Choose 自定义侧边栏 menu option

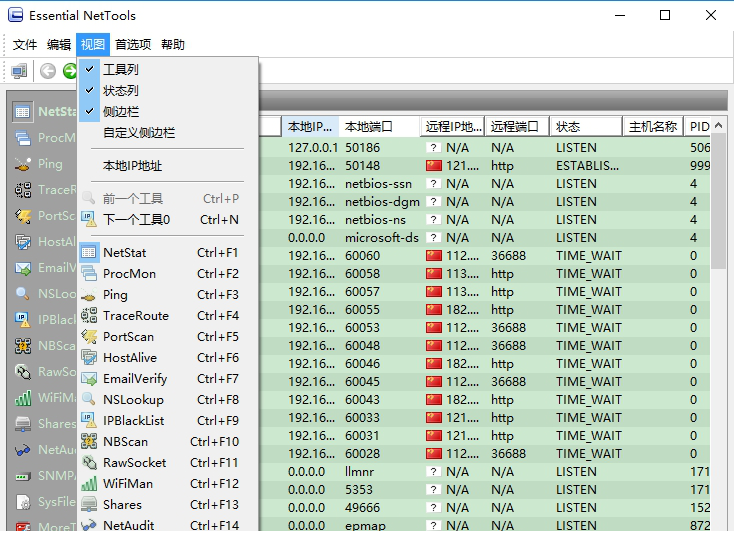[x=139, y=133]
